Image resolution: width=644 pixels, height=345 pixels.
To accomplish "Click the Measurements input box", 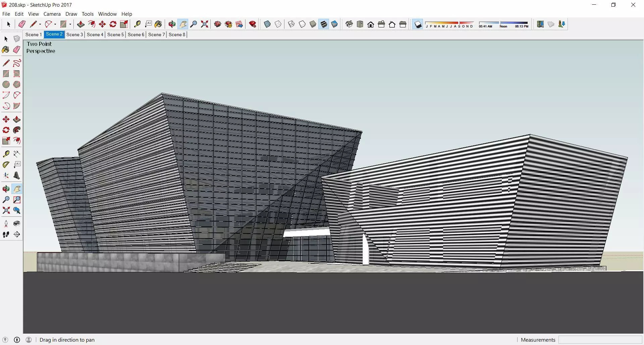I will pyautogui.click(x=600, y=340).
